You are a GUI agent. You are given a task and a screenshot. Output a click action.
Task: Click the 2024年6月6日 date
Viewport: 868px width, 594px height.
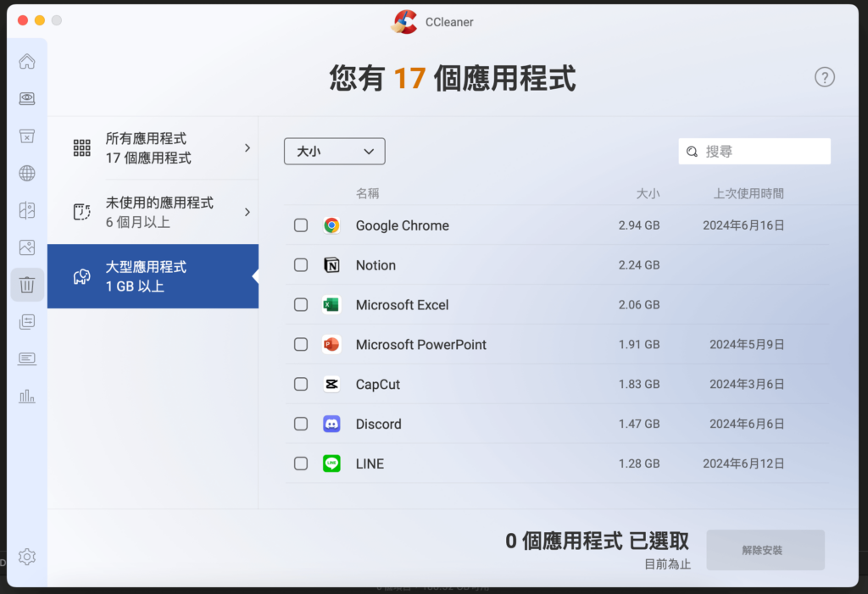pos(747,424)
